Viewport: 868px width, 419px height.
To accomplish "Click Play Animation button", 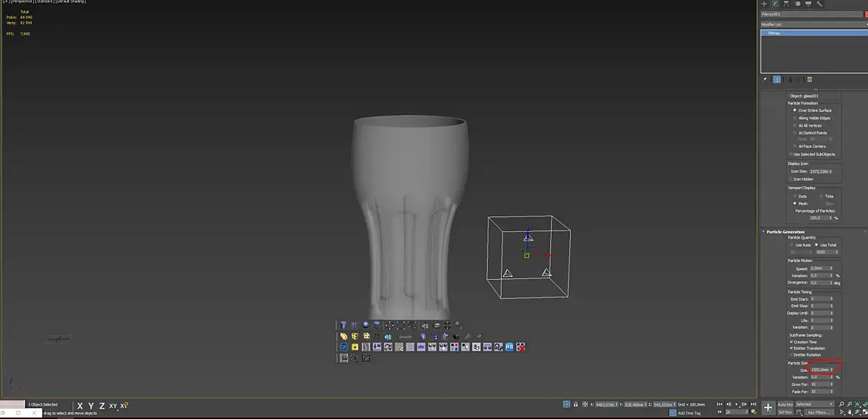I will (x=737, y=404).
